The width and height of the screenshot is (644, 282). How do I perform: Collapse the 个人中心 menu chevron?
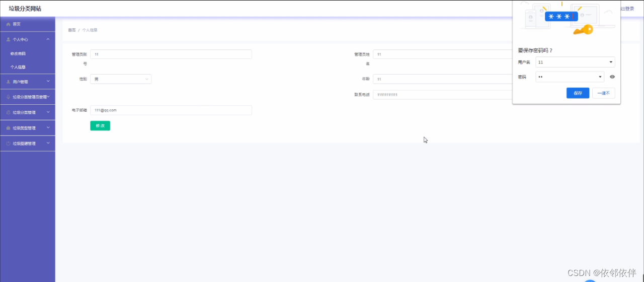48,39
